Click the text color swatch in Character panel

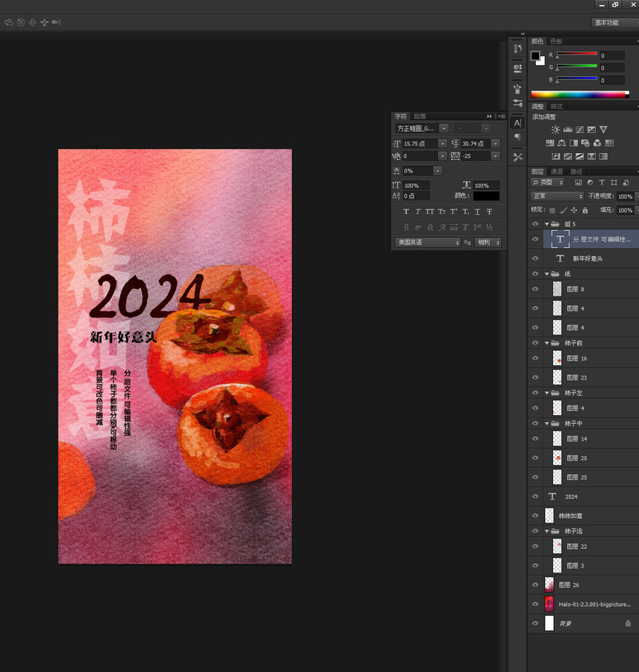487,196
